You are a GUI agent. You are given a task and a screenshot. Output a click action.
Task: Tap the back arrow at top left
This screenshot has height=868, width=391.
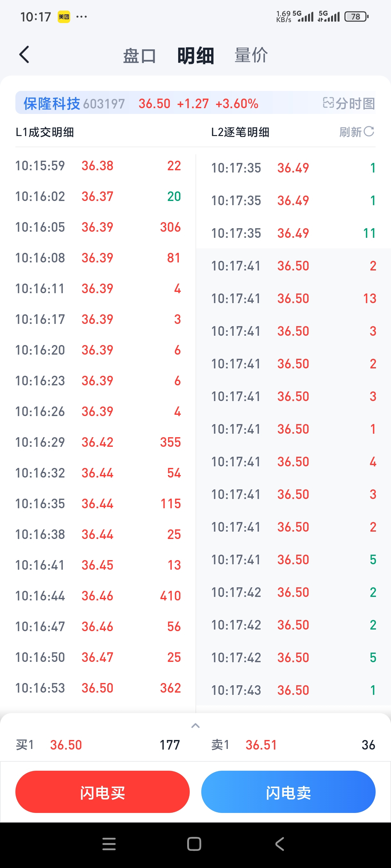[x=24, y=55]
